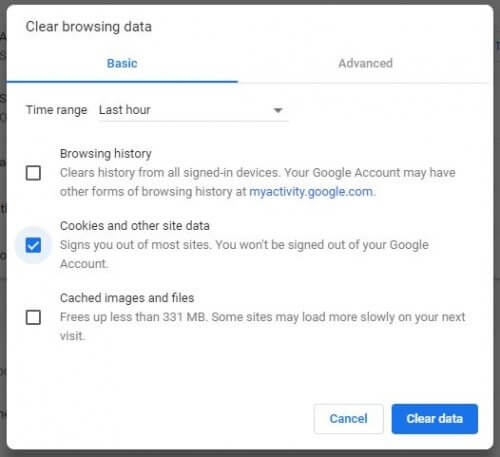Click the Time range dropdown arrow
Screen dimensions: 500x457
point(278,110)
